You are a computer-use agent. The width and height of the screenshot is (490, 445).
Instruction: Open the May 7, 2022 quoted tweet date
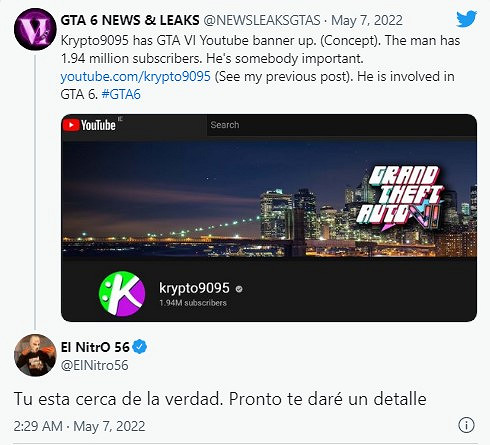(x=367, y=20)
